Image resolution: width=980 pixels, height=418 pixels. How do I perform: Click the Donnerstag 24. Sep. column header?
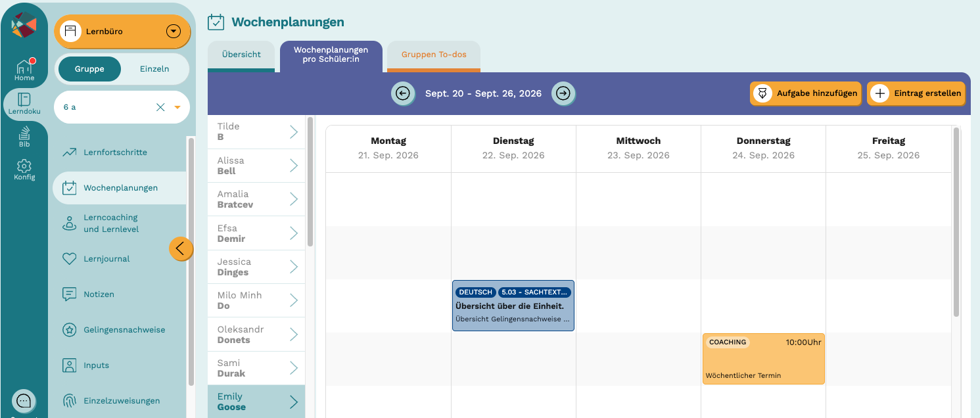point(763,149)
